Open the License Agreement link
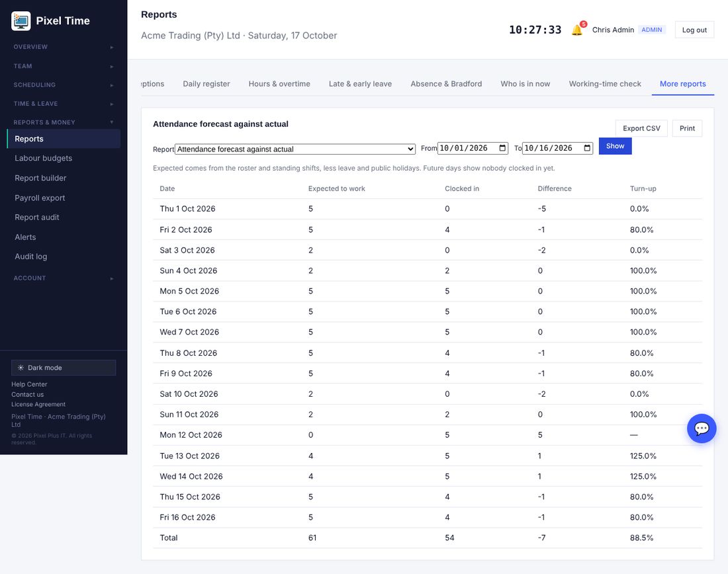The height and width of the screenshot is (574, 728). coord(38,404)
